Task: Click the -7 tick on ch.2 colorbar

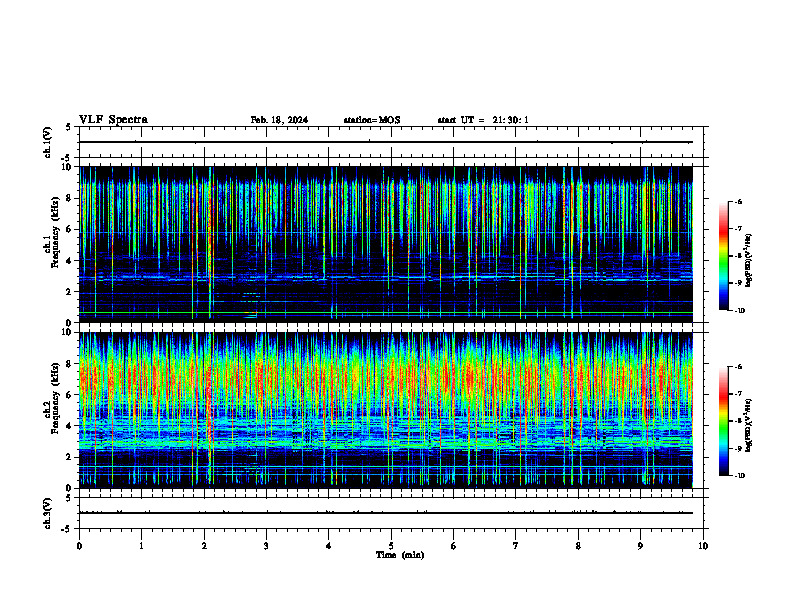Action: pyautogui.click(x=739, y=394)
